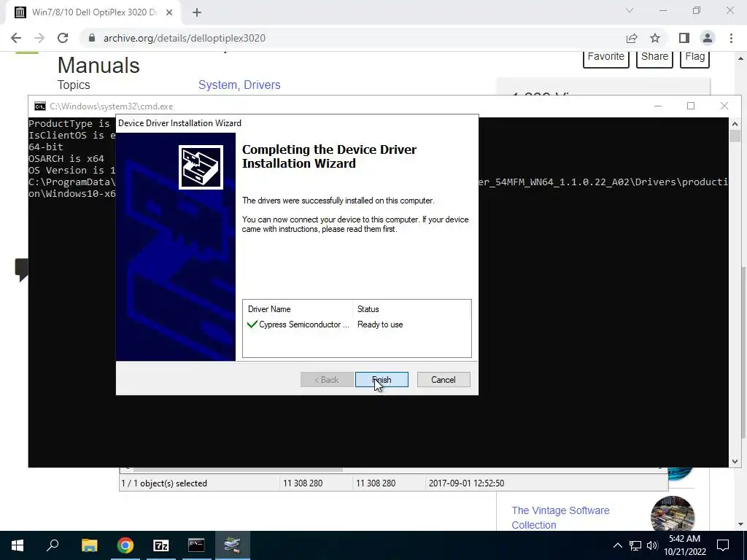Switch to driver installer taskbar icon
The width and height of the screenshot is (747, 560).
(233, 545)
